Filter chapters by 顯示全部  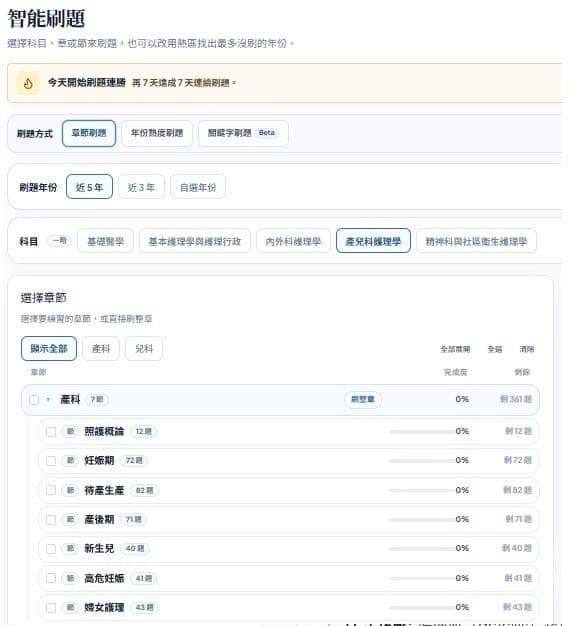pyautogui.click(x=49, y=349)
